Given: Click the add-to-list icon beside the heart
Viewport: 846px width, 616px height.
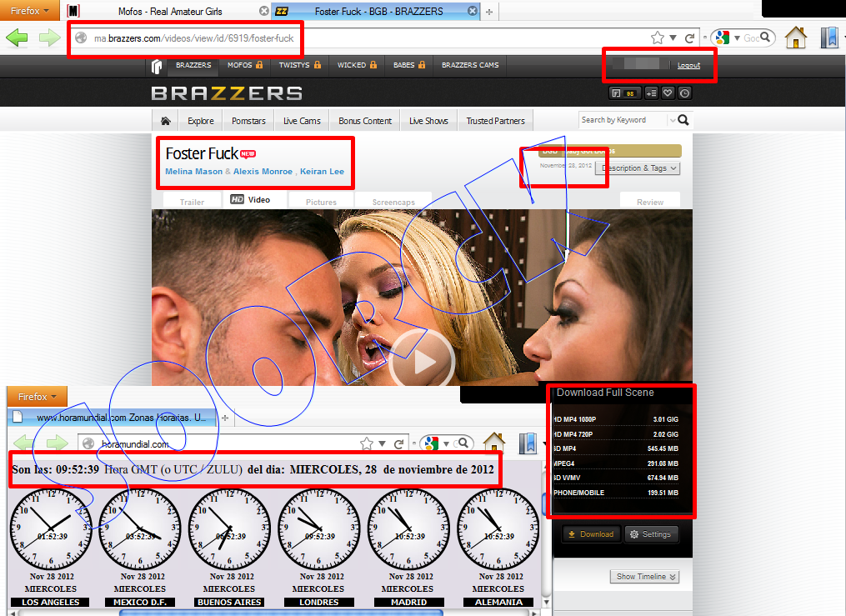Looking at the screenshot, I should [x=651, y=93].
